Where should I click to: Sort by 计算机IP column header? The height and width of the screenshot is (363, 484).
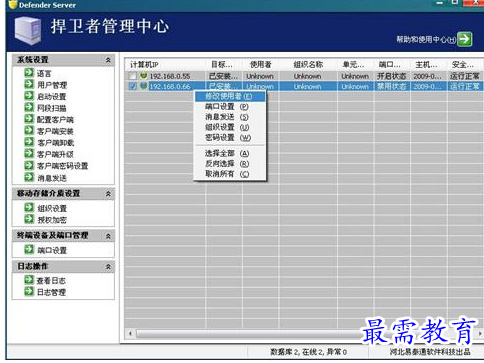pos(166,64)
